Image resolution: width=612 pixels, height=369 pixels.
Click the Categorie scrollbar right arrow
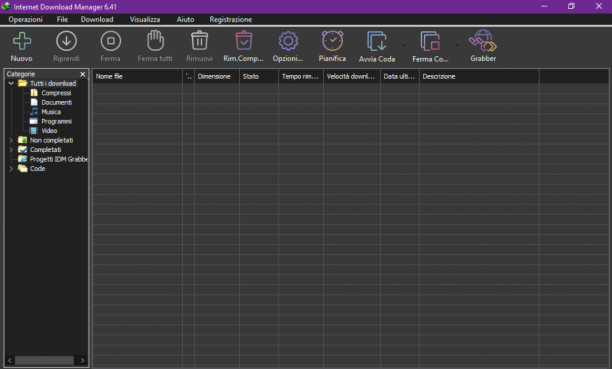[x=82, y=360]
